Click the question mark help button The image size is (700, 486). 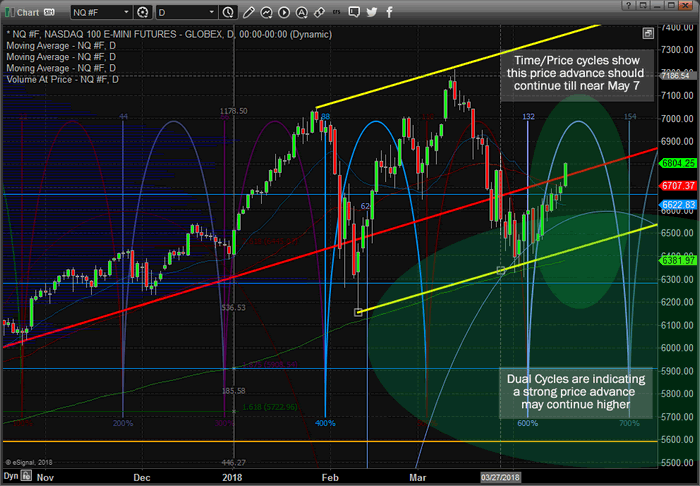point(628,5)
